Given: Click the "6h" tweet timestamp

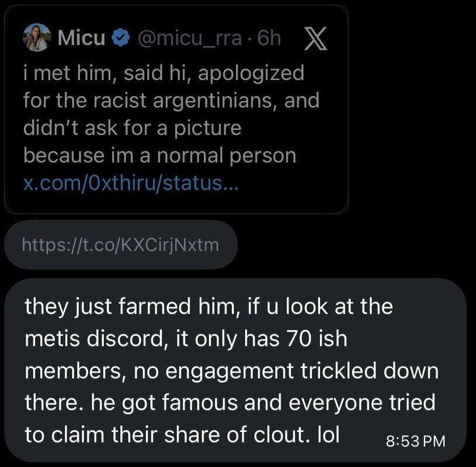Looking at the screenshot, I should coord(269,39).
